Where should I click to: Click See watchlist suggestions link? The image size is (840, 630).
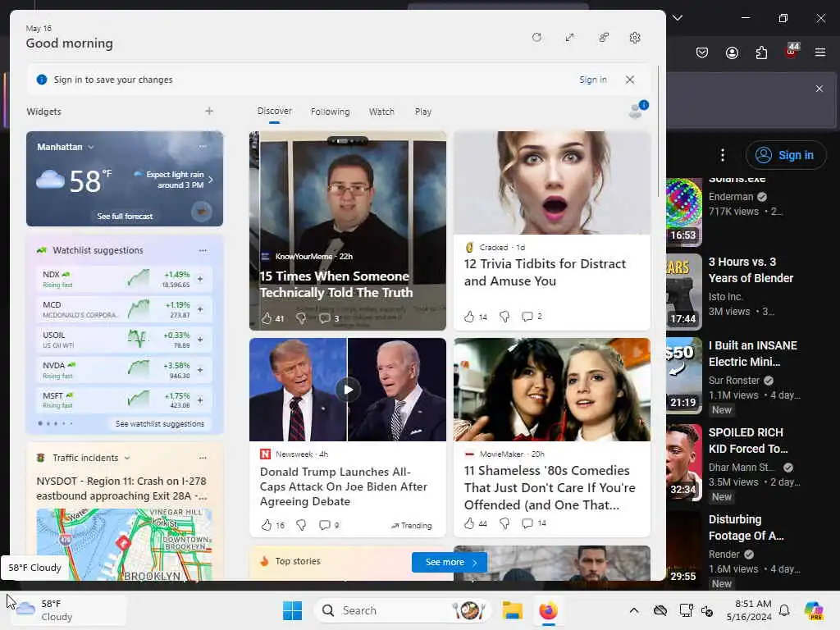(x=160, y=424)
